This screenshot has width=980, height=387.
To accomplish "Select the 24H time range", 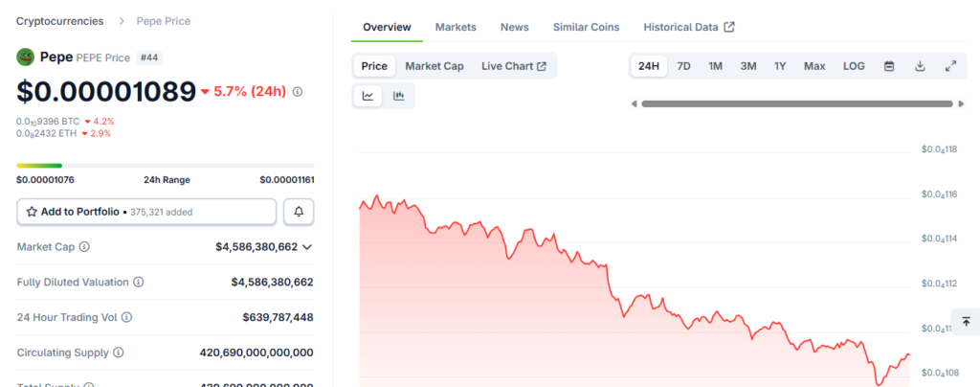I will coord(649,66).
